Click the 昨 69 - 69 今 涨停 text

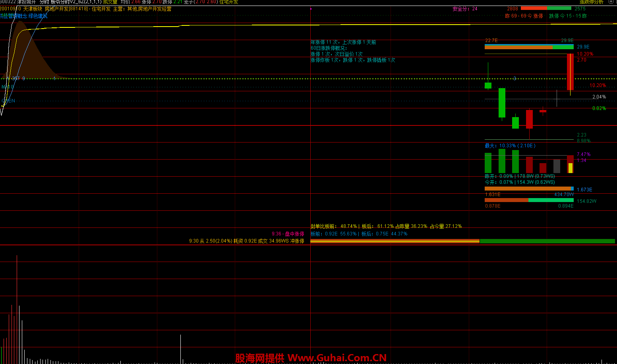pyautogui.click(x=524, y=16)
